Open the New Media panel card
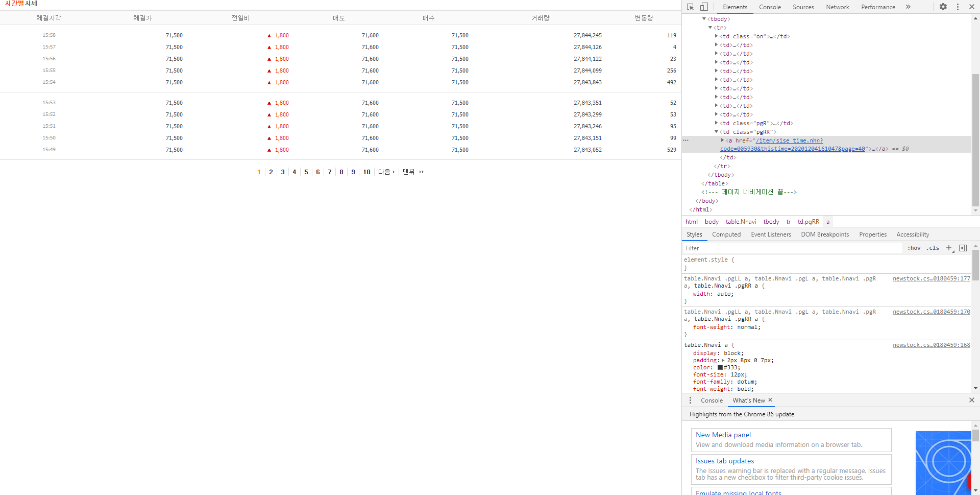The height and width of the screenshot is (495, 980). coord(791,440)
